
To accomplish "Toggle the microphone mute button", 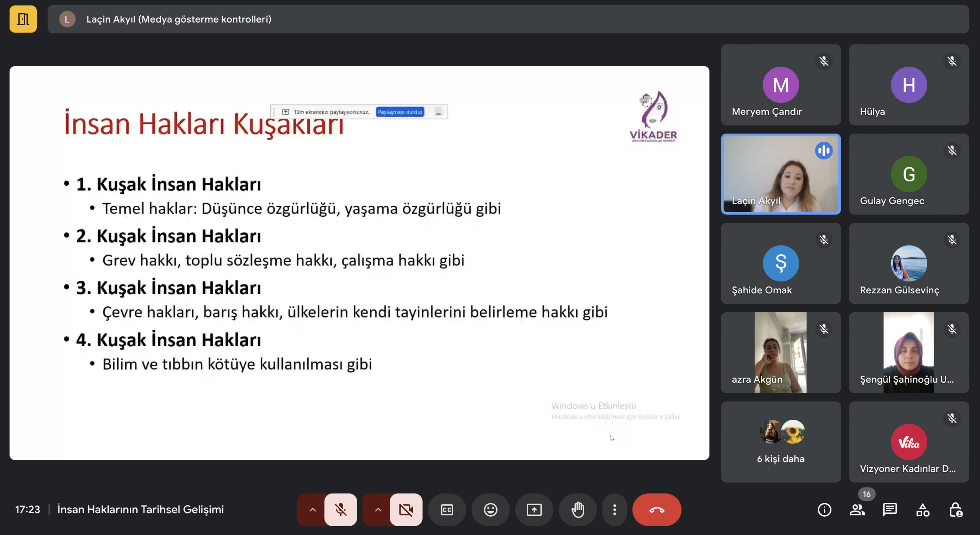I will (x=341, y=510).
